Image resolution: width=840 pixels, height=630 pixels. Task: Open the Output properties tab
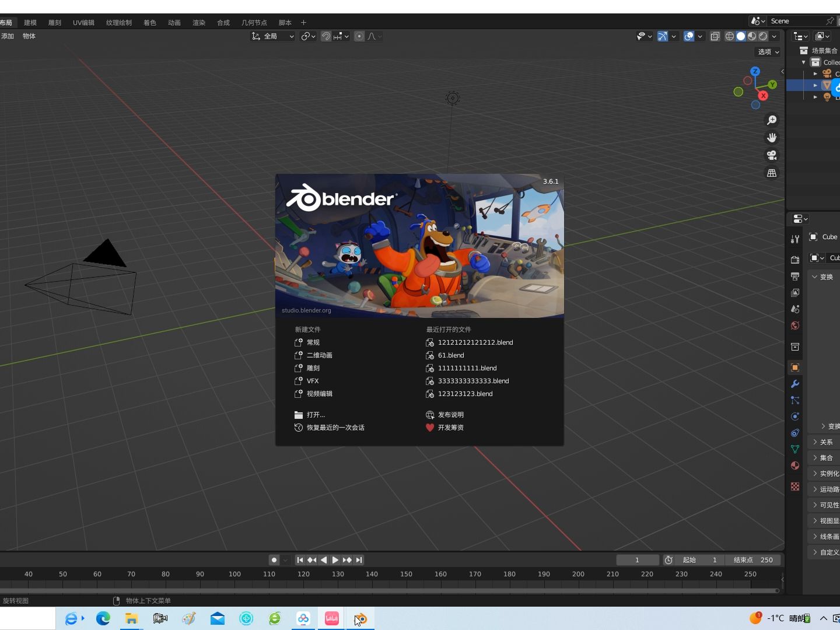click(x=794, y=276)
